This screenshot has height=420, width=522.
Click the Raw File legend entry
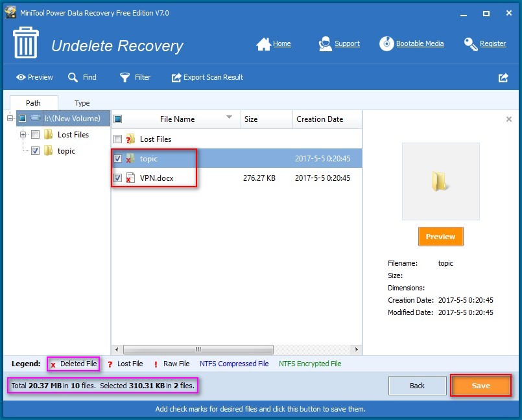click(x=172, y=364)
